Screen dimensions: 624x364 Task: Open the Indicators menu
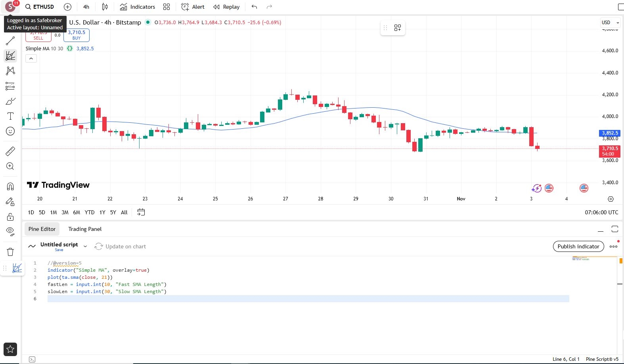click(x=138, y=7)
